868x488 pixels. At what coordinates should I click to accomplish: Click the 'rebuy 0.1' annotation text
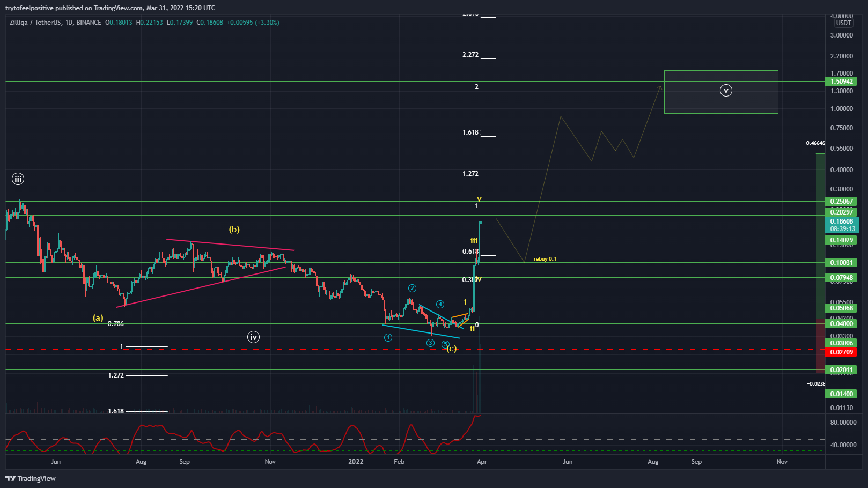click(x=545, y=259)
